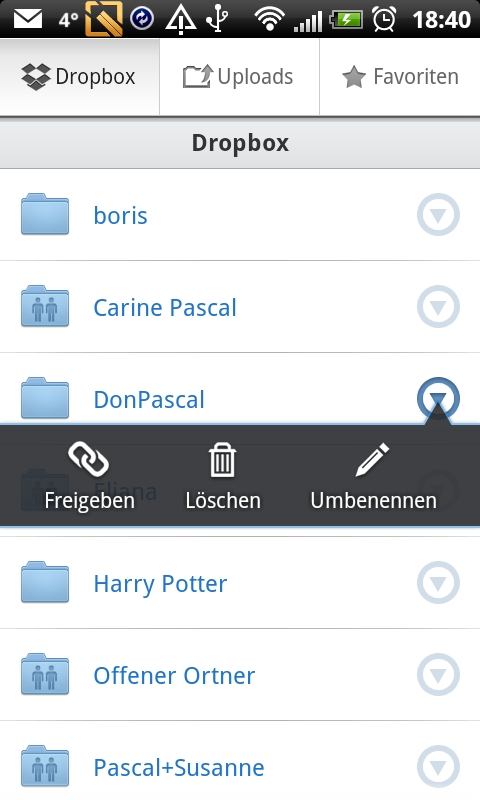
Task: Tap the Pascal+Susanne shared folder icon
Action: [45, 766]
